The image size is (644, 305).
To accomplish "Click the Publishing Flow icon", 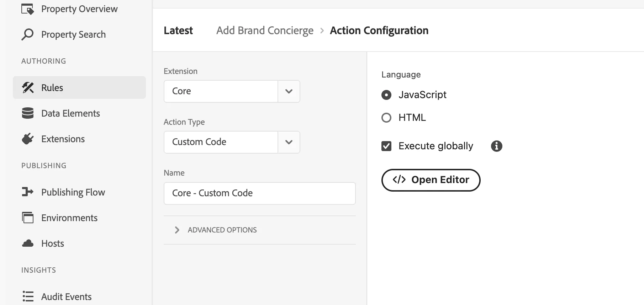I will point(28,192).
